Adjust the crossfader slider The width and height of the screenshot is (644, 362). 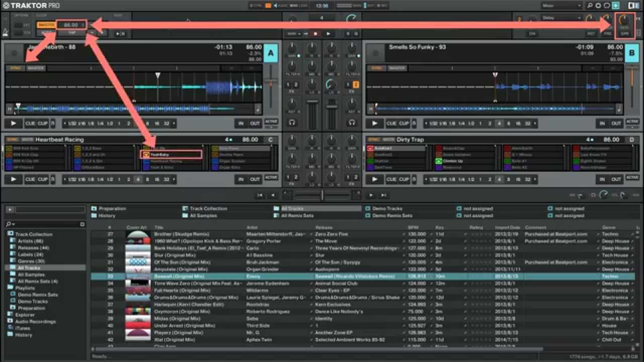click(x=322, y=195)
